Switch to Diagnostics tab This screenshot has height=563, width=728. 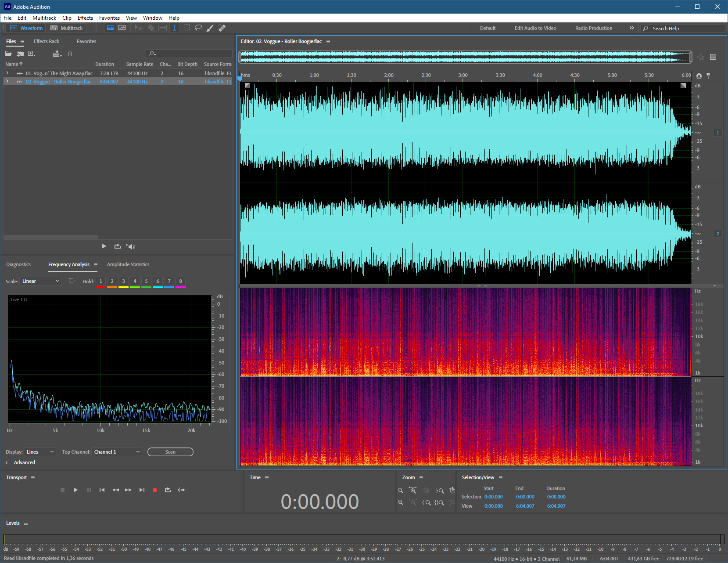pyautogui.click(x=18, y=264)
